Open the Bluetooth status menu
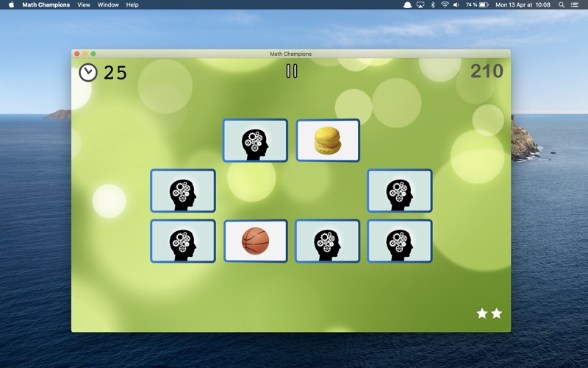This screenshot has height=368, width=588. [x=433, y=5]
